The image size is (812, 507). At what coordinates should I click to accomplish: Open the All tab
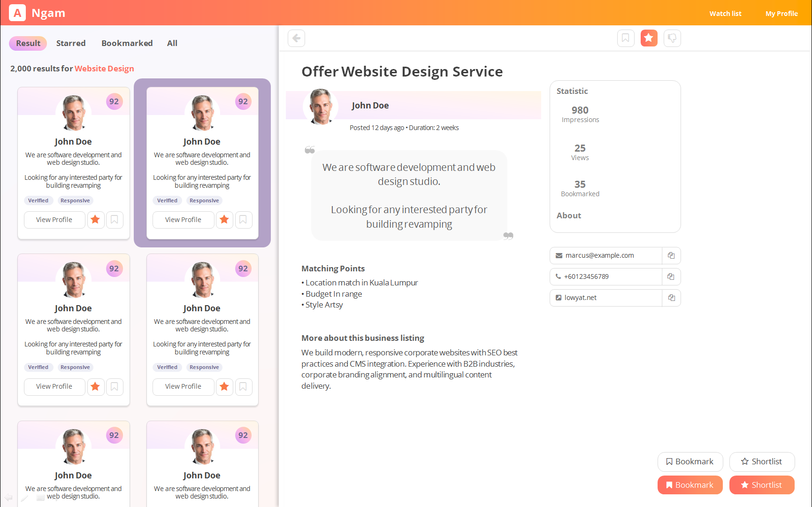pyautogui.click(x=172, y=43)
